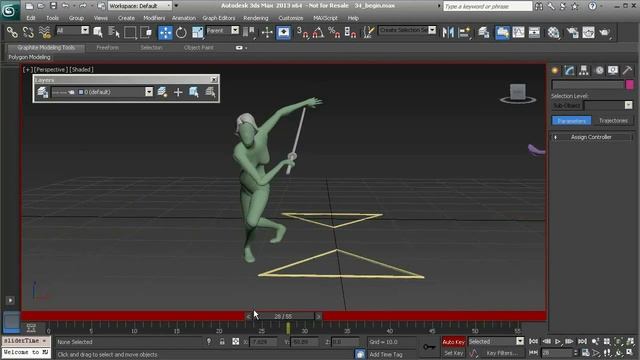Image resolution: width=640 pixels, height=360 pixels.
Task: Open the Schematic View icon
Action: click(534, 32)
